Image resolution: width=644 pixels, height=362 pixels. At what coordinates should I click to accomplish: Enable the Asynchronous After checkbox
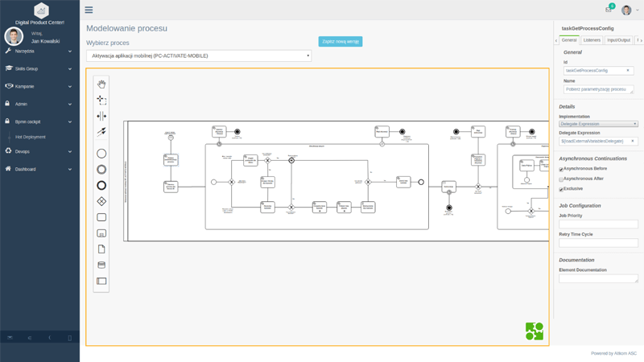click(x=561, y=179)
